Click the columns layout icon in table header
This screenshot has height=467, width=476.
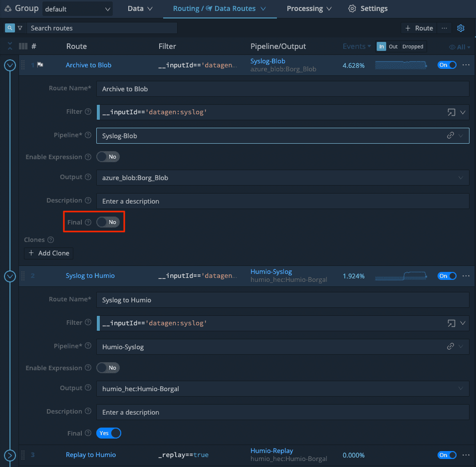[x=23, y=46]
